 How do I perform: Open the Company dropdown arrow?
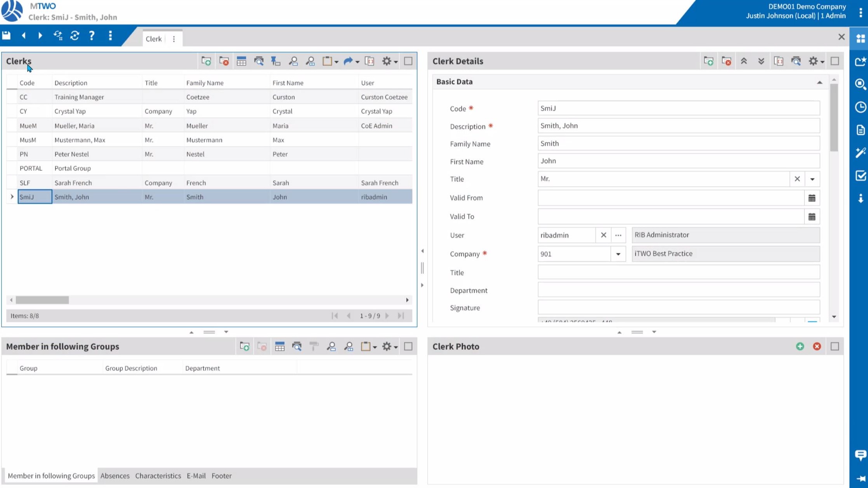pyautogui.click(x=618, y=254)
